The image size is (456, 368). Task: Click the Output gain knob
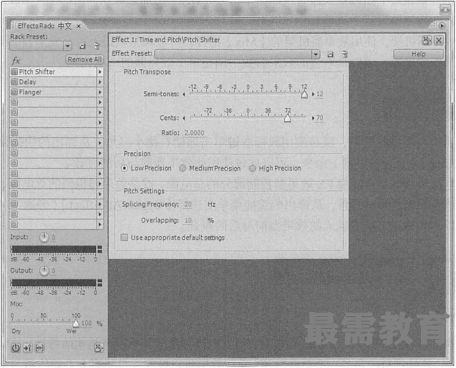44,271
